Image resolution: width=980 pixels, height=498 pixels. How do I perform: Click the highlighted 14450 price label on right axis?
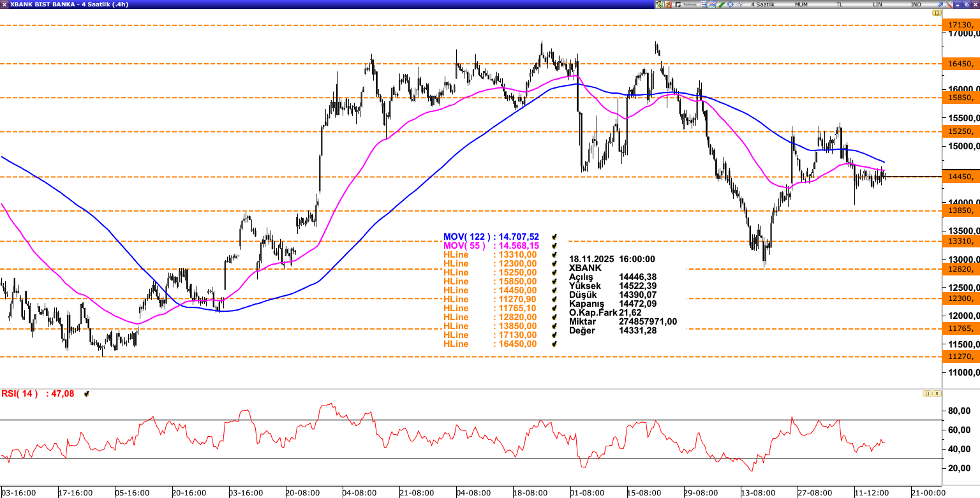pyautogui.click(x=960, y=177)
